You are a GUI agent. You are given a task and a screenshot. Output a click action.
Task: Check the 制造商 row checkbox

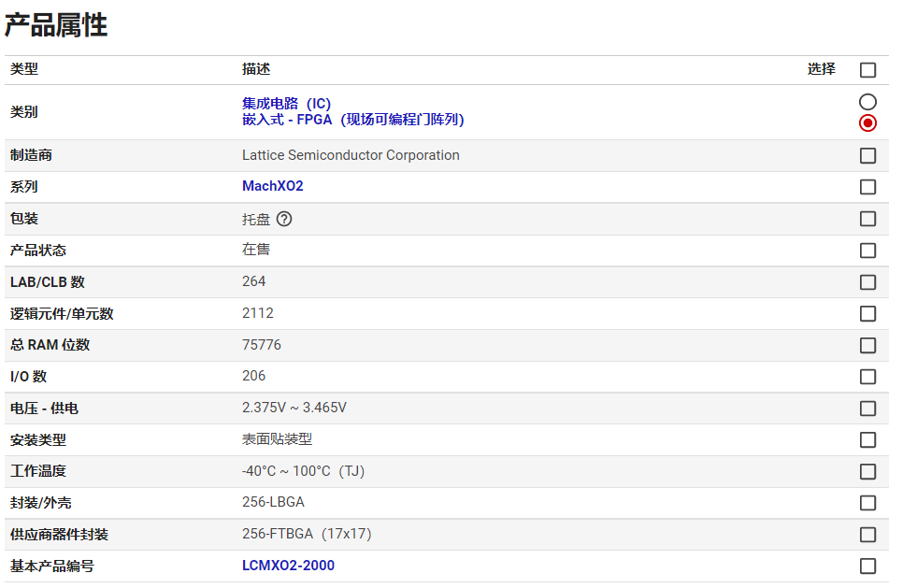(x=867, y=155)
